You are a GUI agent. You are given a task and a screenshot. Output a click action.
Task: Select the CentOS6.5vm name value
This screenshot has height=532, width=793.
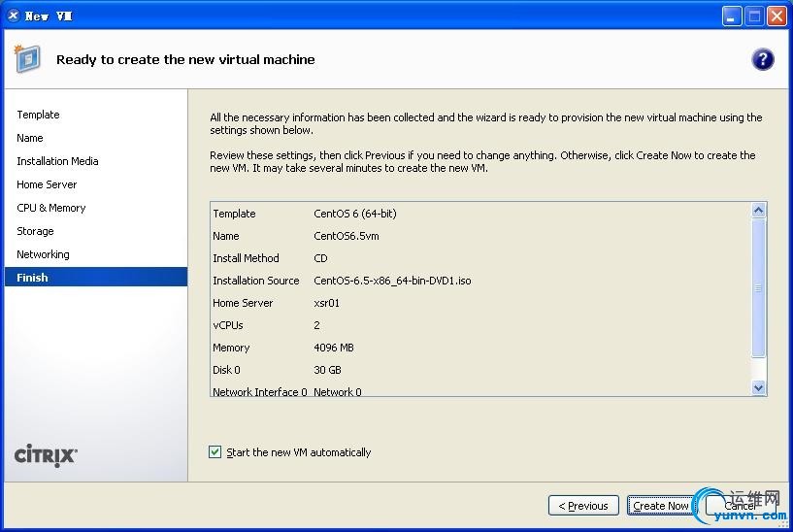pyautogui.click(x=347, y=236)
